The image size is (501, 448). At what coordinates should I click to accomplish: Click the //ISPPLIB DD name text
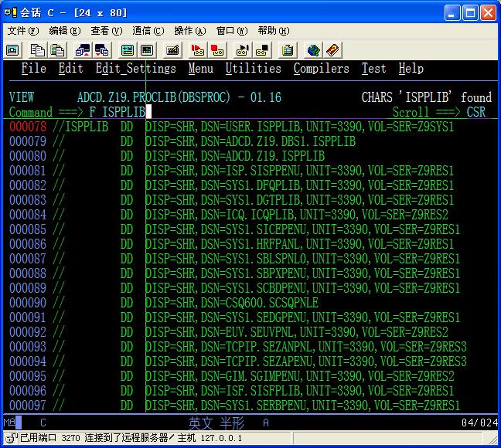tap(80, 127)
